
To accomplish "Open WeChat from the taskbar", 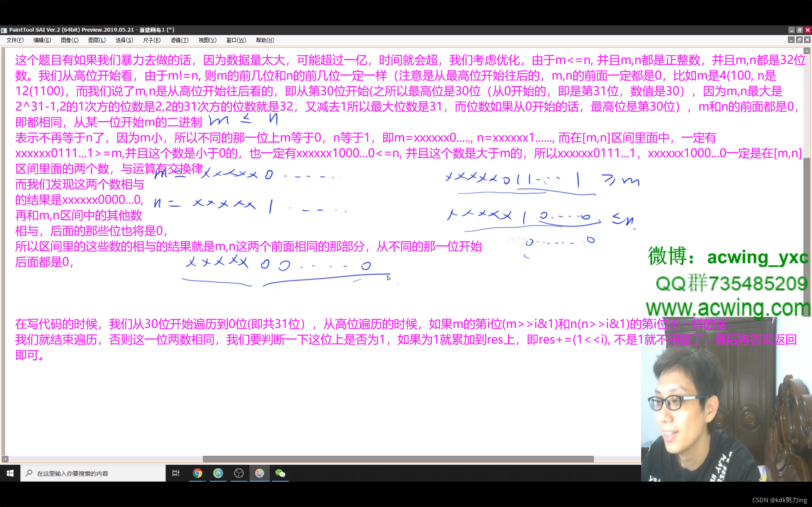I will click(x=280, y=473).
